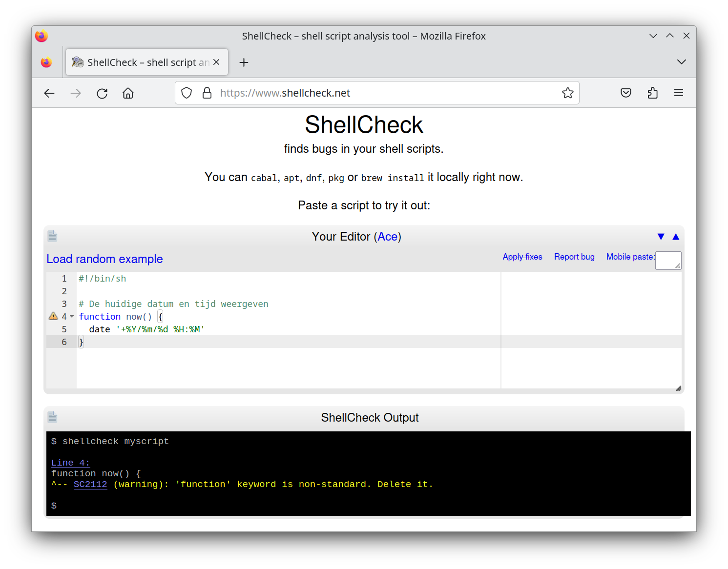Click the 'ShellCheck Output' heading

[x=370, y=418]
